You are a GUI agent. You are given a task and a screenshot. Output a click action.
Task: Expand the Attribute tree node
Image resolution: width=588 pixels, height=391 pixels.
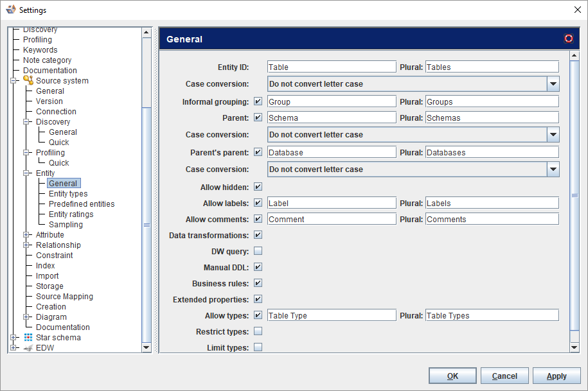click(26, 235)
